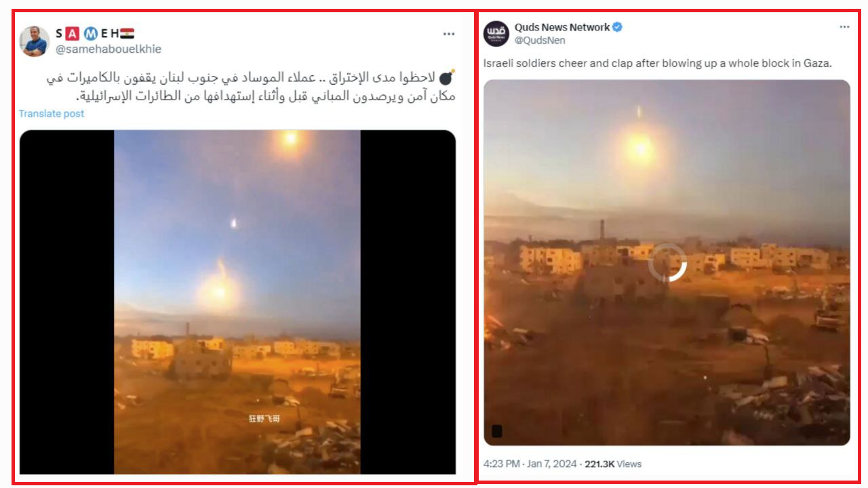The image size is (868, 488).
Task: Open the @QudsNen handle
Action: tap(540, 40)
